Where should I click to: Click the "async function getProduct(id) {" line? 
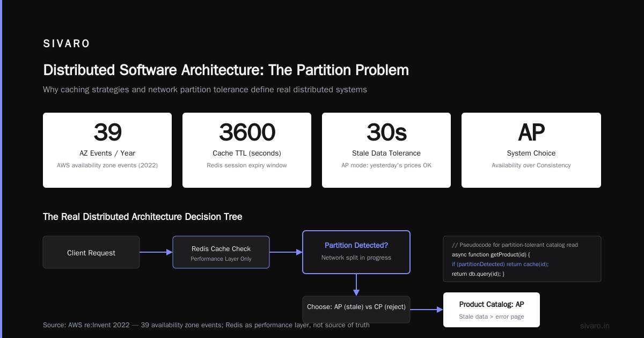click(491, 254)
